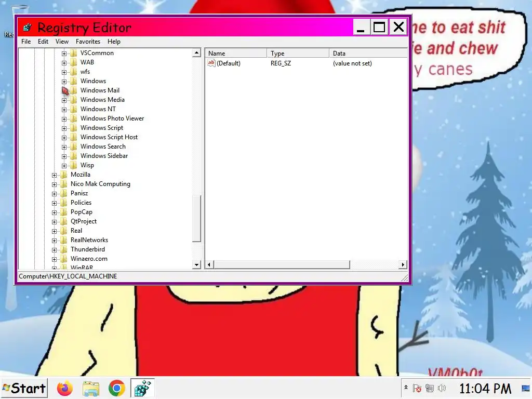Image resolution: width=532 pixels, height=399 pixels.
Task: Click the REG_SZ type cell
Action: click(281, 63)
